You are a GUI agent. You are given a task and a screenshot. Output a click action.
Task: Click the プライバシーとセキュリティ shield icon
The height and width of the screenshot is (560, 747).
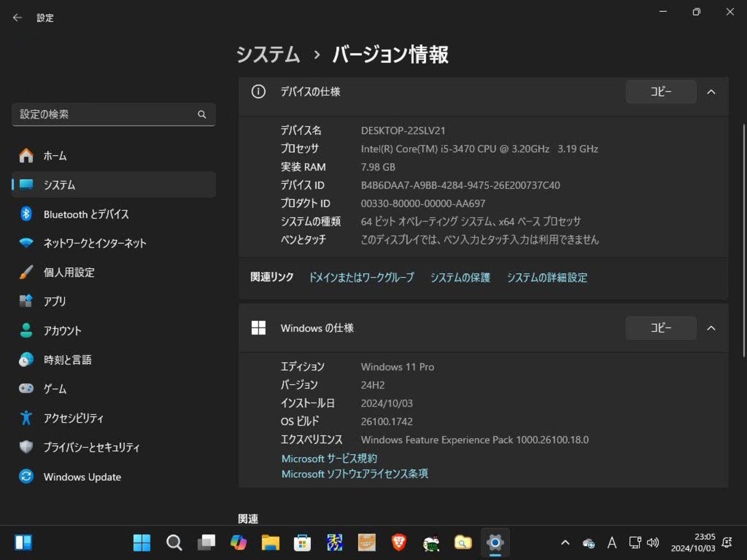(26, 447)
